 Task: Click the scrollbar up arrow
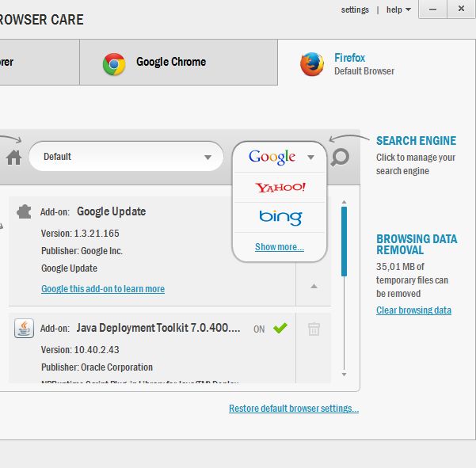point(344,202)
